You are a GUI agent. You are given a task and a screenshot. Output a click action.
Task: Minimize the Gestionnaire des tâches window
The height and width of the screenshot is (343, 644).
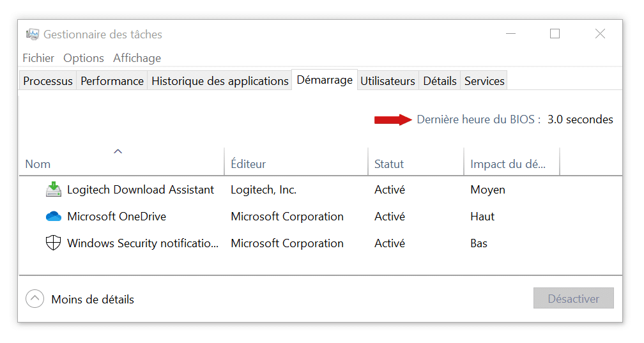510,34
